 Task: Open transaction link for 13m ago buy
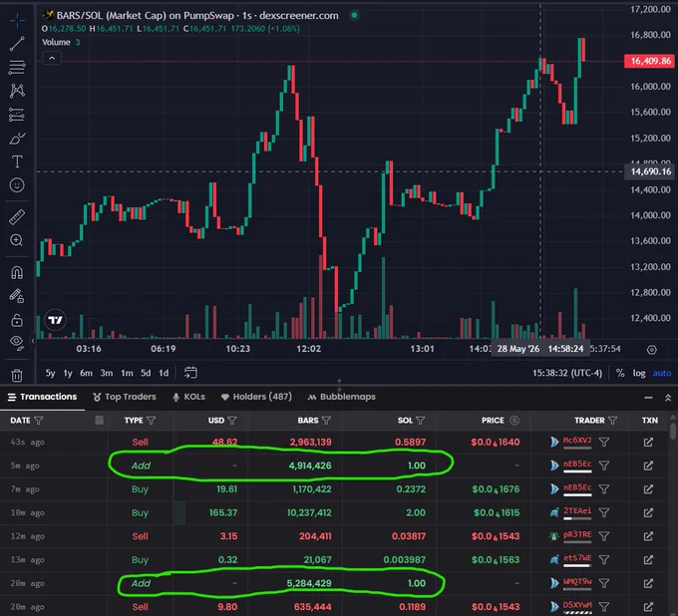[x=648, y=560]
